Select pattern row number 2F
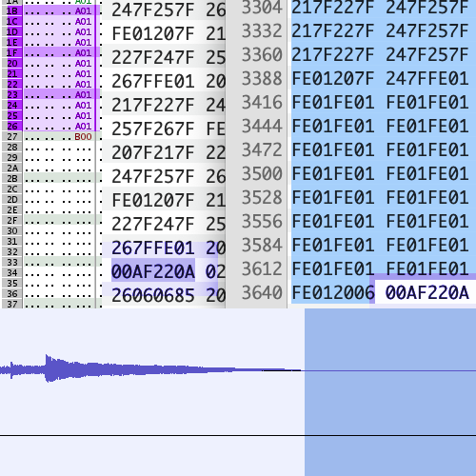The height and width of the screenshot is (476, 476). [x=12, y=221]
